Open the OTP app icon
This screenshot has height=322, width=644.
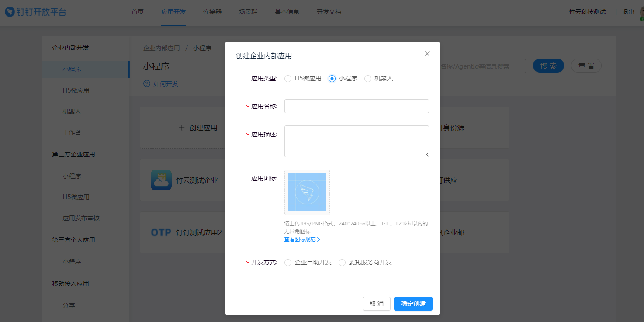(x=161, y=232)
